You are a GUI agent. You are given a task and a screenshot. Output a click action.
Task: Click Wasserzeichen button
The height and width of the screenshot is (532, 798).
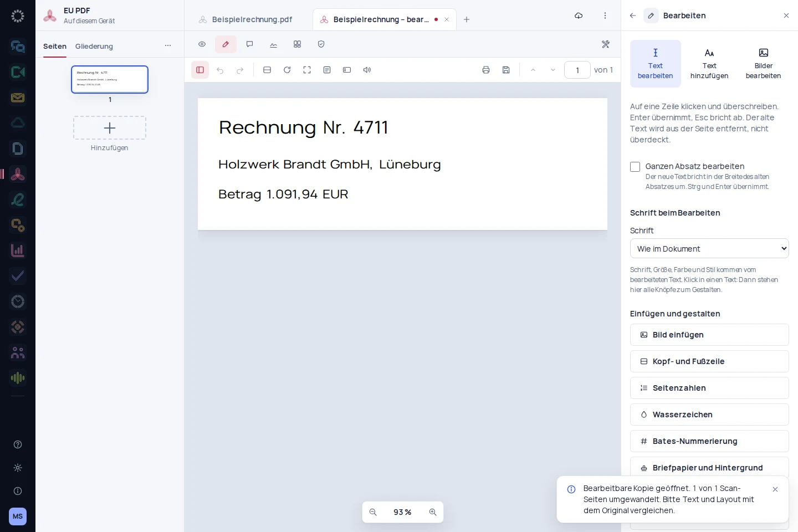tap(709, 415)
